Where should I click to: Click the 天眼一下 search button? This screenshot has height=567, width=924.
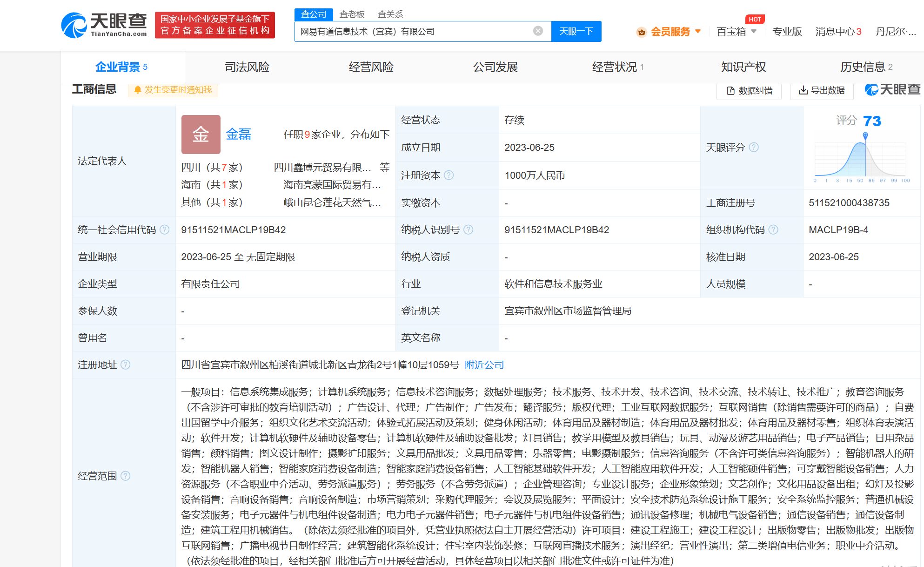pyautogui.click(x=576, y=31)
